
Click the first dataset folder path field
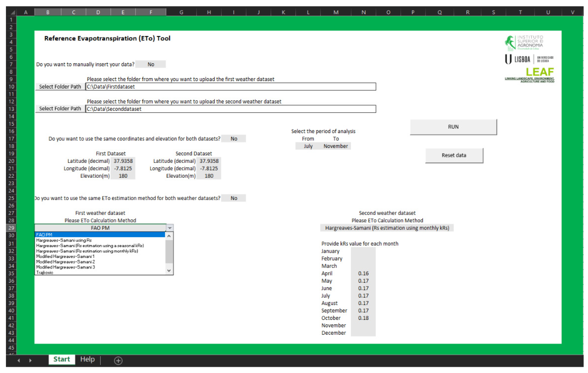[231, 87]
